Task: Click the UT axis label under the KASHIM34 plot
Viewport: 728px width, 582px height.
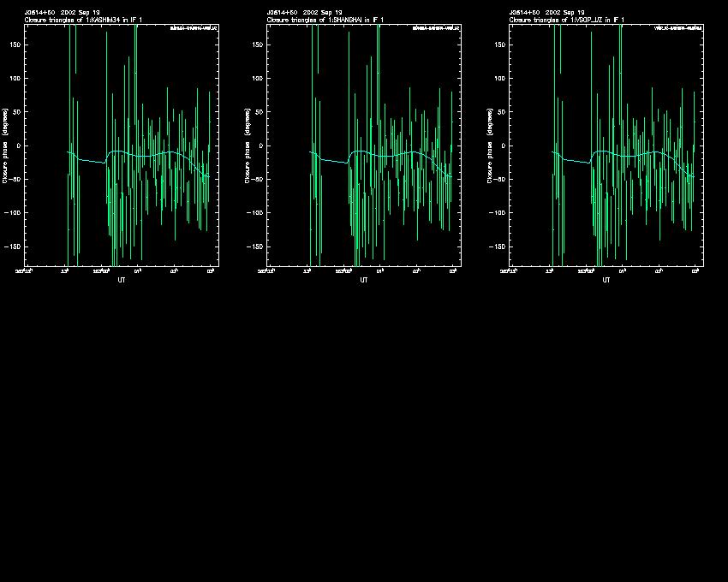Action: (x=121, y=280)
